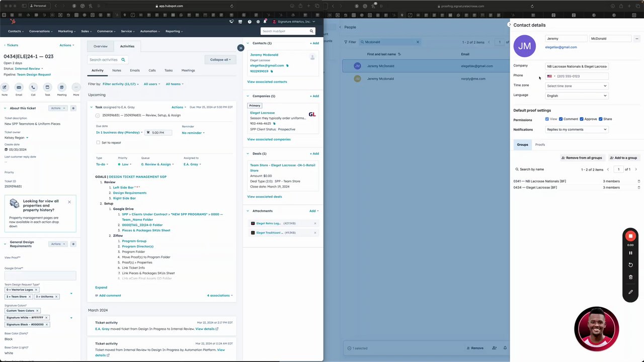The image size is (644, 362).
Task: Dismiss the property history tip with X
Action: 69,202
